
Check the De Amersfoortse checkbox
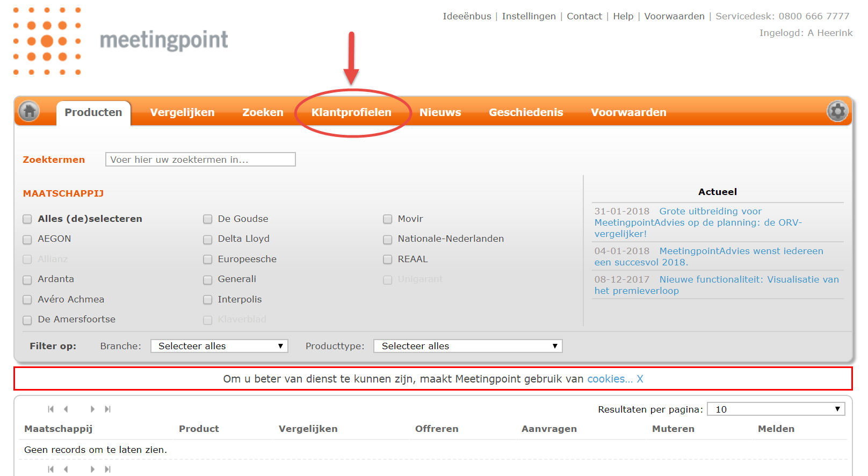27,320
